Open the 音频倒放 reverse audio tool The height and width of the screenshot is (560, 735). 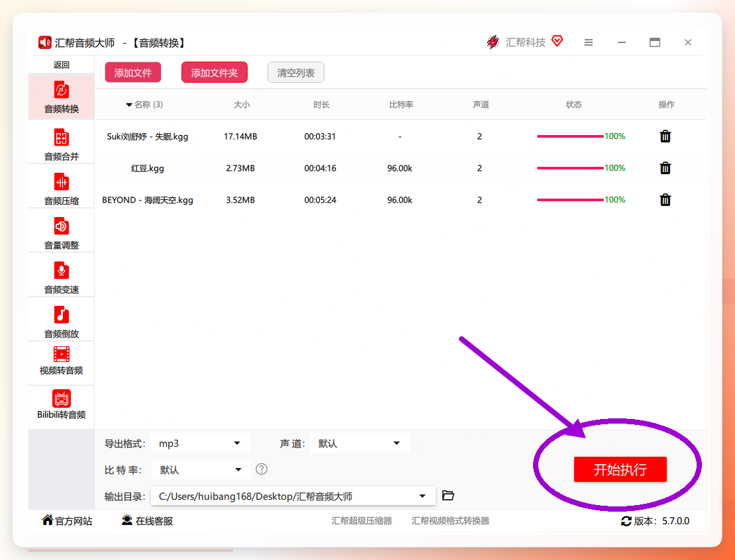tap(62, 322)
